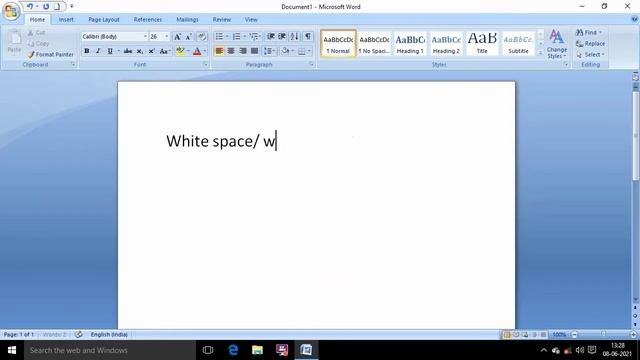Apply subscript formatting
This screenshot has height=360, width=640.
[x=140, y=51]
